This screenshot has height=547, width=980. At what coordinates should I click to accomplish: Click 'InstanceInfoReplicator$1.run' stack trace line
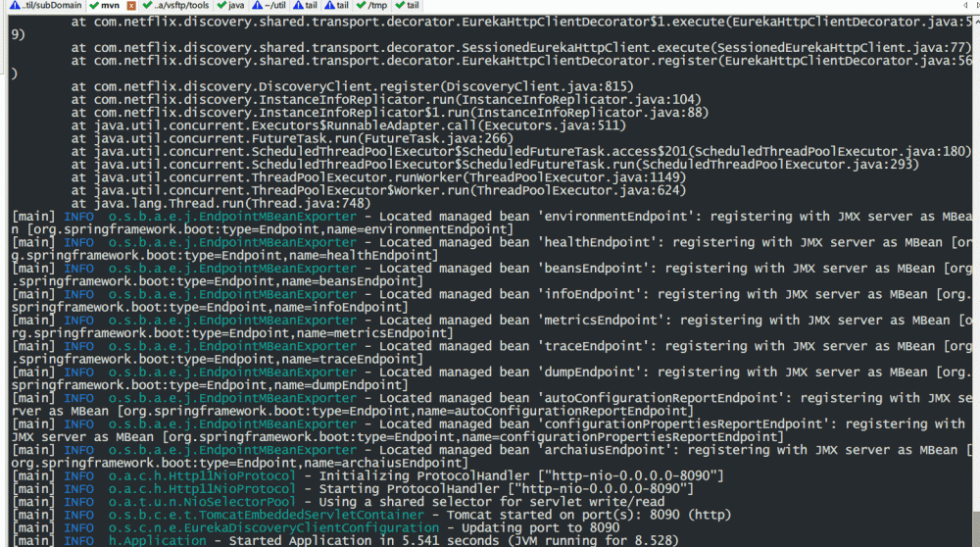coord(389,113)
